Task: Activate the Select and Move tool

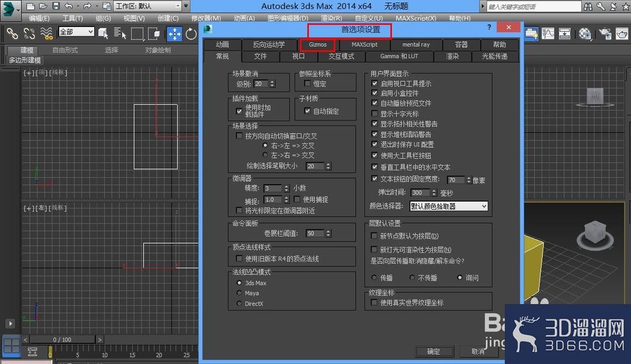Action: pos(174,34)
